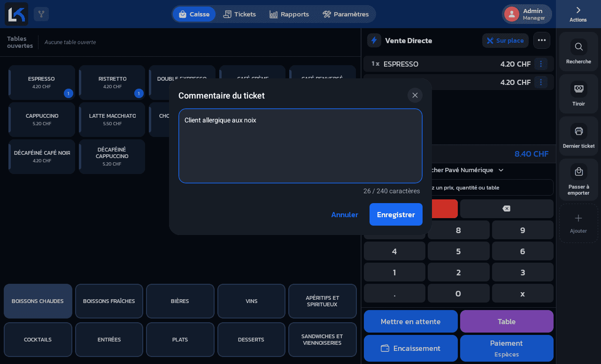Click the Encaissement wallet button
The image size is (601, 364).
pos(411,348)
